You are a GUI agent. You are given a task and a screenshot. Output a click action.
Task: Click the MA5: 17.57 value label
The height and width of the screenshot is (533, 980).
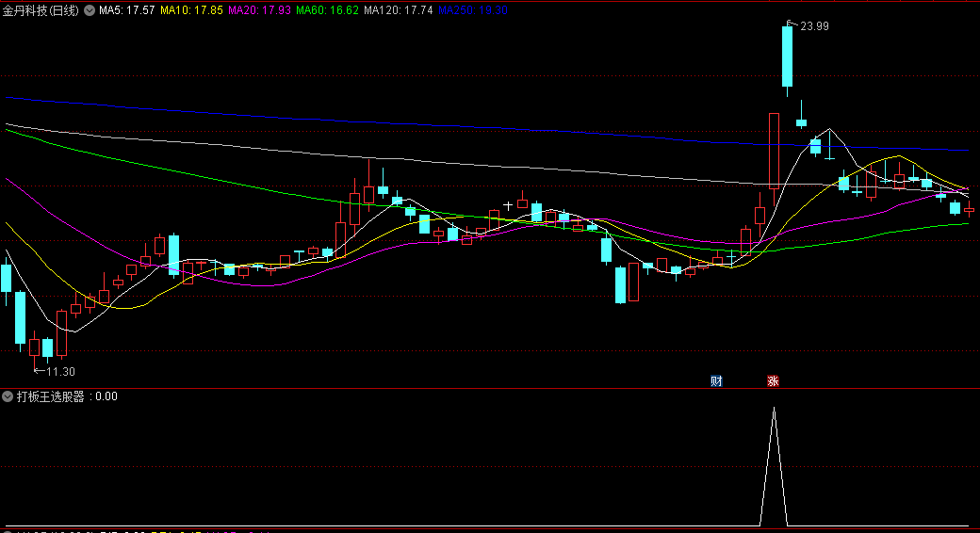[x=127, y=10]
